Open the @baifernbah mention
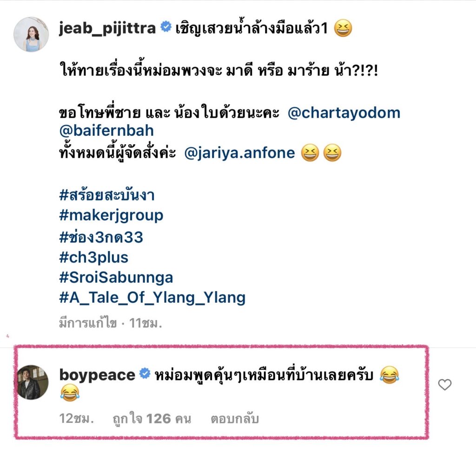The width and height of the screenshot is (476, 454). pos(106,131)
